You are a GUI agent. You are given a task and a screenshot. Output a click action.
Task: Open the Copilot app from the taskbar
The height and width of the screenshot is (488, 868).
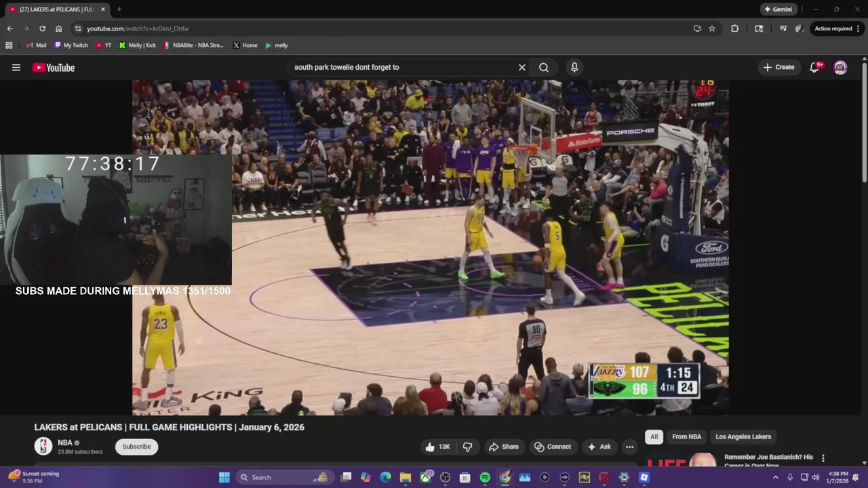click(366, 477)
